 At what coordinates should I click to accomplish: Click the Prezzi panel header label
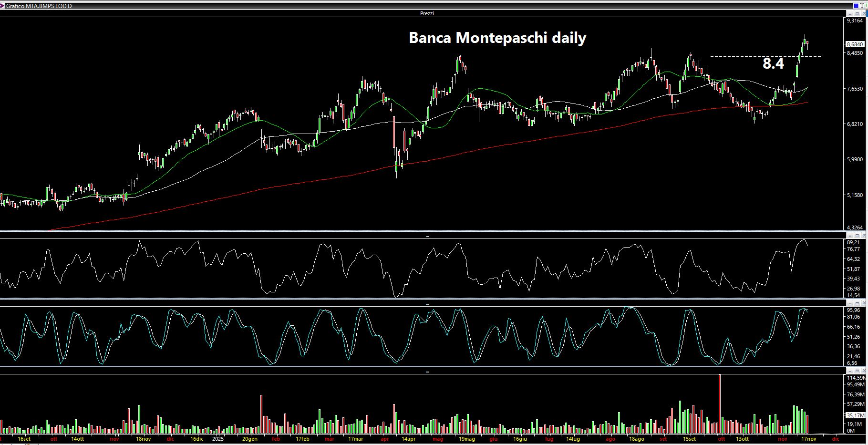pyautogui.click(x=427, y=13)
